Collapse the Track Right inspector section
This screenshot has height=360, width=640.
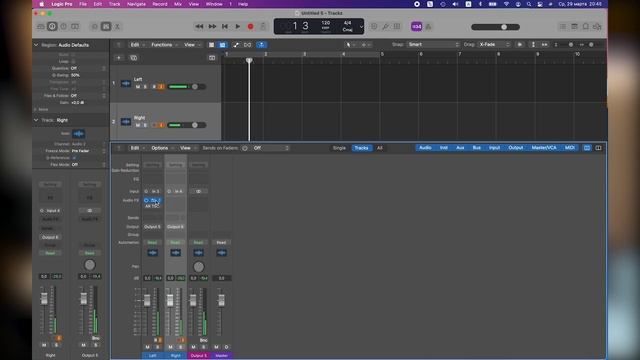click(36, 120)
